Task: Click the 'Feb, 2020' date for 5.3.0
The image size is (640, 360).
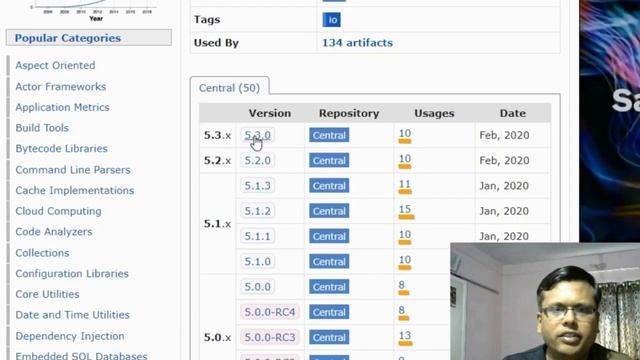Action: coord(504,135)
